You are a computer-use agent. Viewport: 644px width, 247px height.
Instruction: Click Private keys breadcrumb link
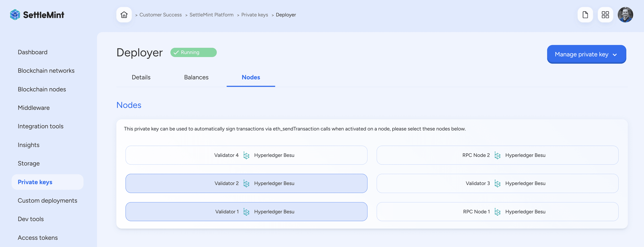pos(255,15)
